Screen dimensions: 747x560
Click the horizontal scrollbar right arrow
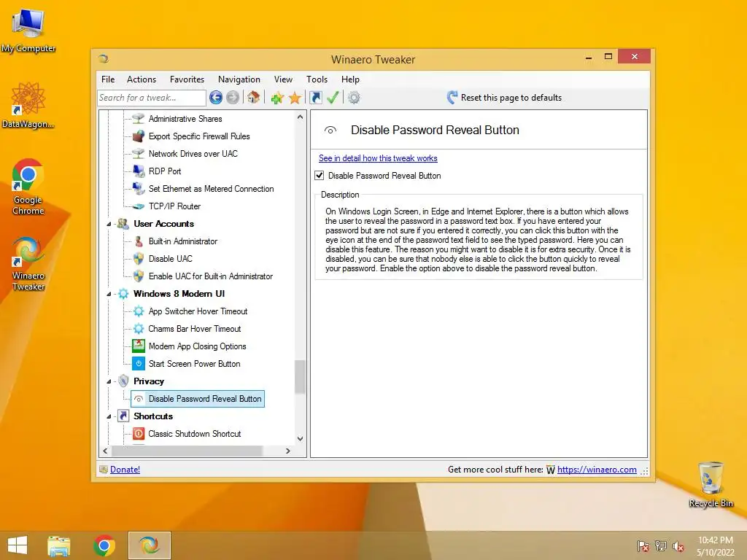pyautogui.click(x=287, y=451)
